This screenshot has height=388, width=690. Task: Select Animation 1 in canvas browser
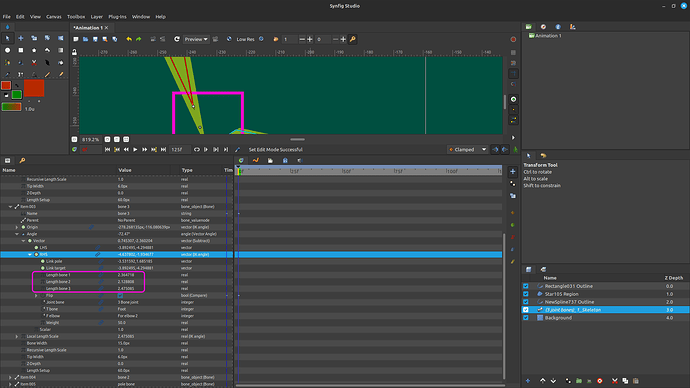(547, 36)
